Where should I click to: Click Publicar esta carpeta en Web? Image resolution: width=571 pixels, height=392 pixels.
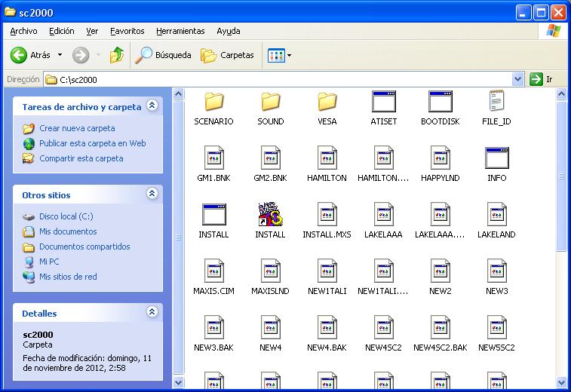[93, 143]
